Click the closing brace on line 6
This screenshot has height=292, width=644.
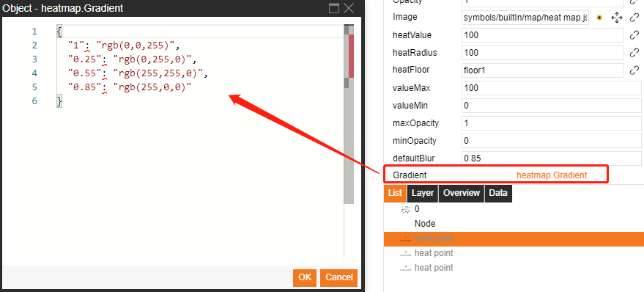tap(59, 101)
